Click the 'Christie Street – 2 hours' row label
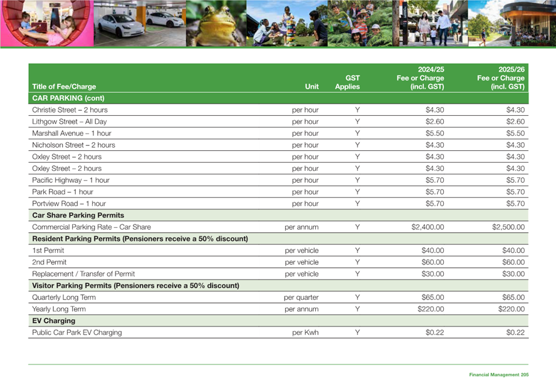The width and height of the screenshot is (556, 392). point(70,110)
